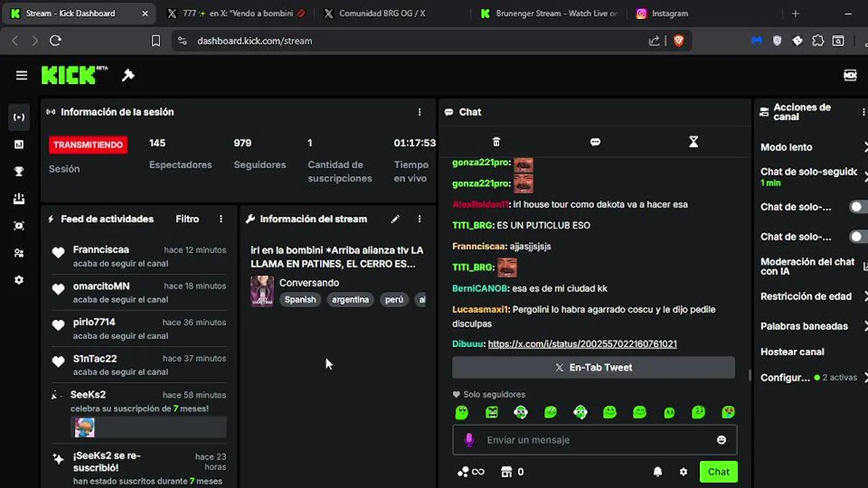Viewport: 868px width, 488px height.
Task: Open a new browser tab
Action: pos(795,14)
